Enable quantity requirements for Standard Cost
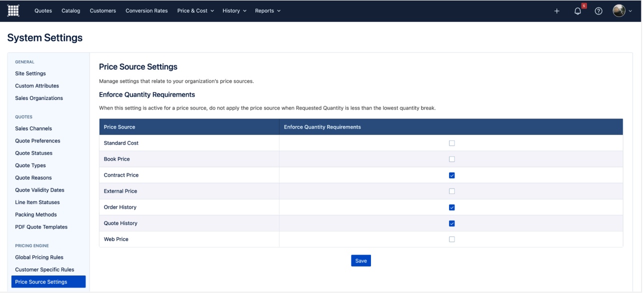Screen dimensions: 644x293 tap(452, 143)
